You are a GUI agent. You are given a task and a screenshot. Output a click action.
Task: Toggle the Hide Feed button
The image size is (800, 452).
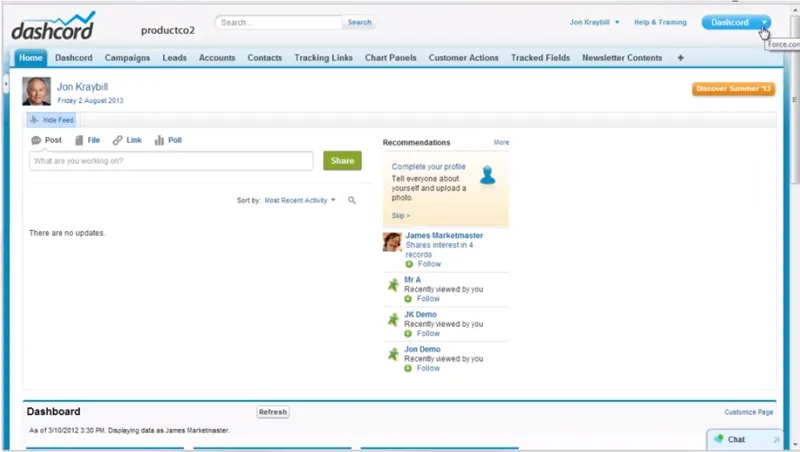52,120
